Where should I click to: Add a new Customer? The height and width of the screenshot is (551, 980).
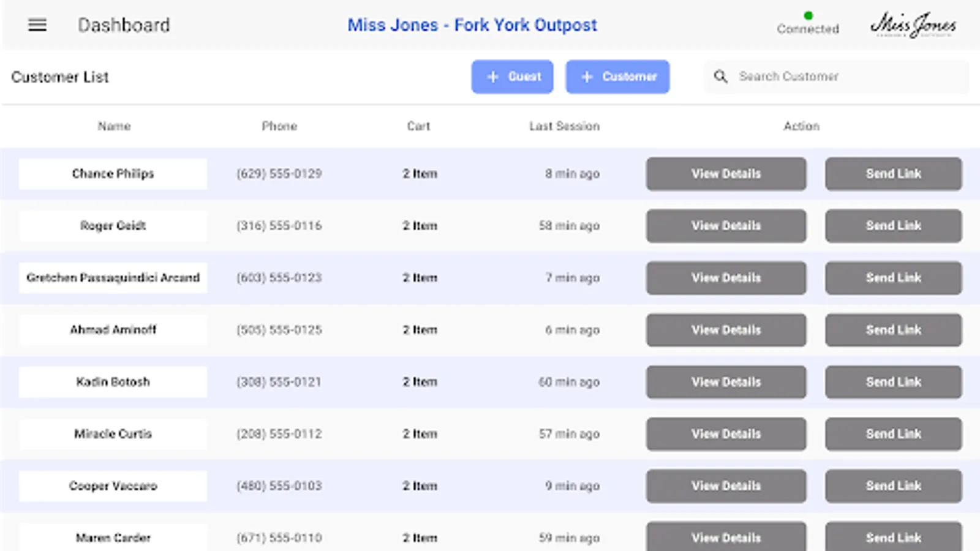617,77
